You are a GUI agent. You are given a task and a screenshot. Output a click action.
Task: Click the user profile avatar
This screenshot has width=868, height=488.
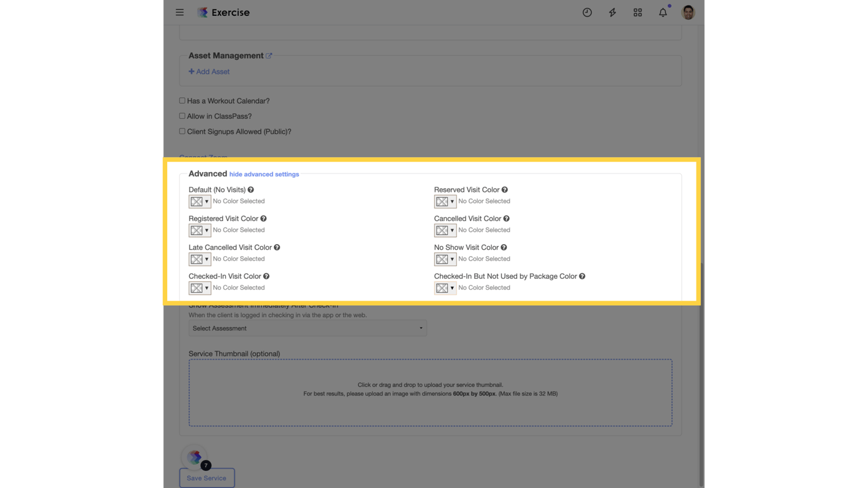click(x=688, y=12)
